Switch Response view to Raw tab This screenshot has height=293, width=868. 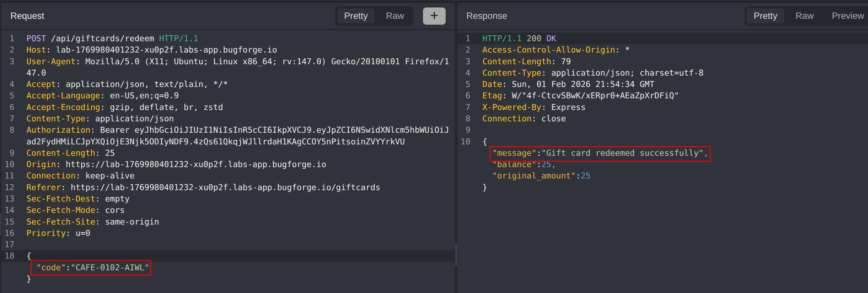804,16
